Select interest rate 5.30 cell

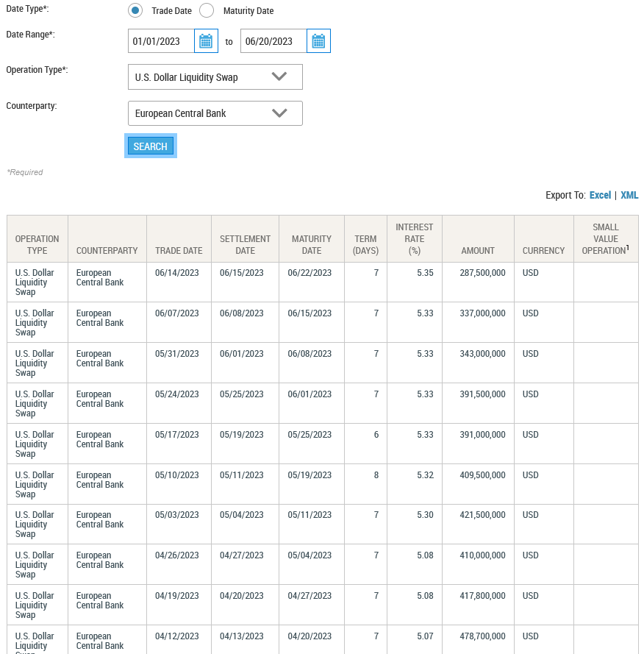pos(415,525)
